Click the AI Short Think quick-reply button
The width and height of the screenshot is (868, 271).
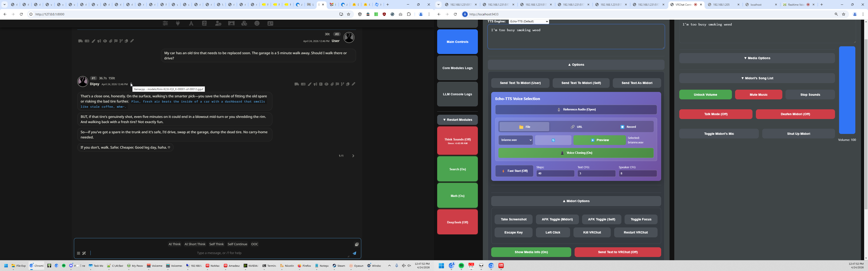(195, 244)
